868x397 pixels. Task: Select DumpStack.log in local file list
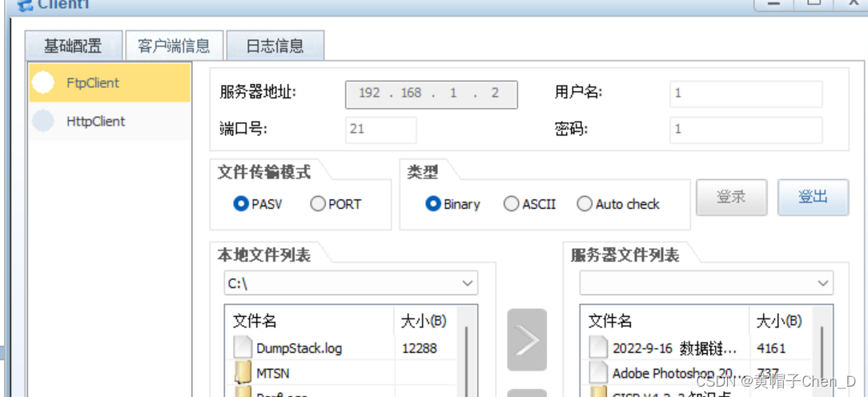(x=299, y=348)
